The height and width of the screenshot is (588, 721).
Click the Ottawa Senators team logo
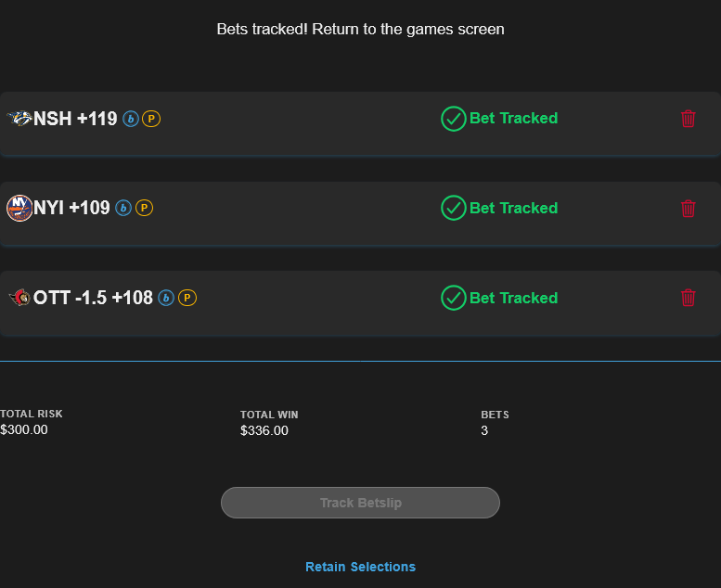coord(19,298)
